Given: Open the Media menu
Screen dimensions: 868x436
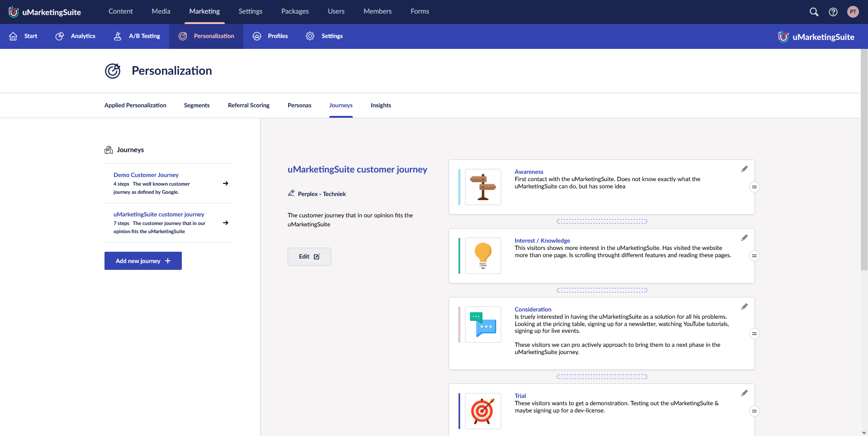Looking at the screenshot, I should point(161,11).
